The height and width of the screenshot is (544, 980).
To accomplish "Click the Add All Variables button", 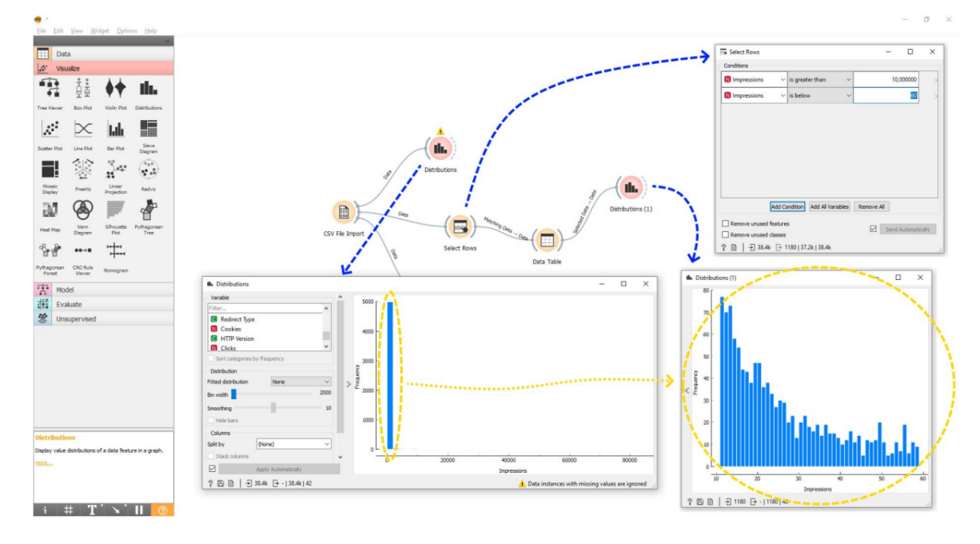I will pyautogui.click(x=829, y=206).
